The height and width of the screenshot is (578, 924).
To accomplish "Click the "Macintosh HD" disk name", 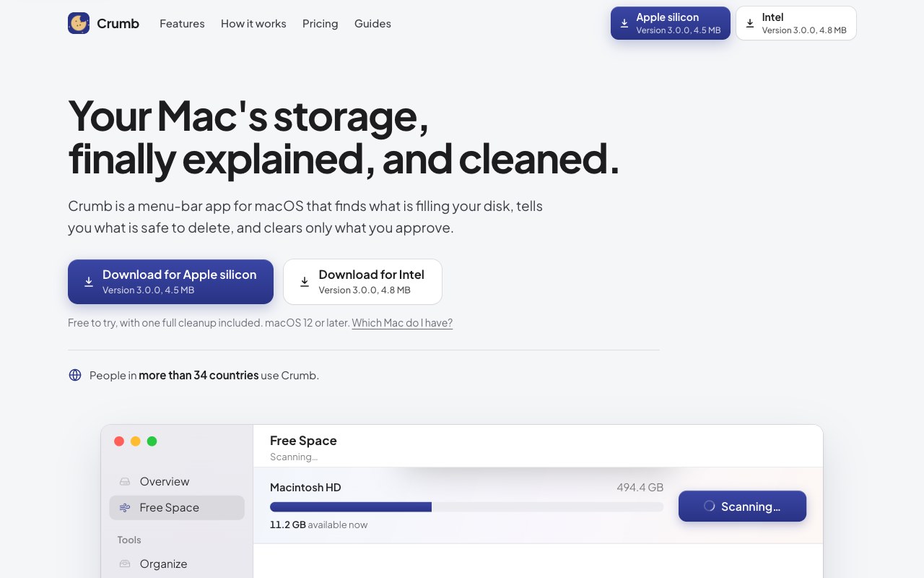I will pos(305,488).
